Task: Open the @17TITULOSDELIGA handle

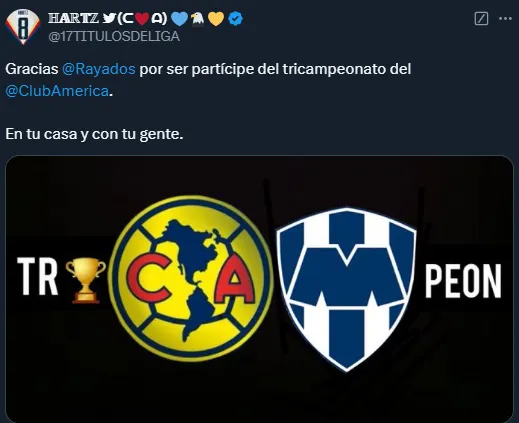Action: pyautogui.click(x=114, y=36)
